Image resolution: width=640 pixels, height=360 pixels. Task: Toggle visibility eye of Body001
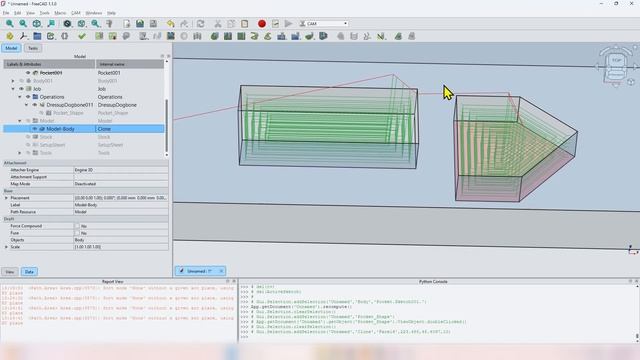click(22, 81)
